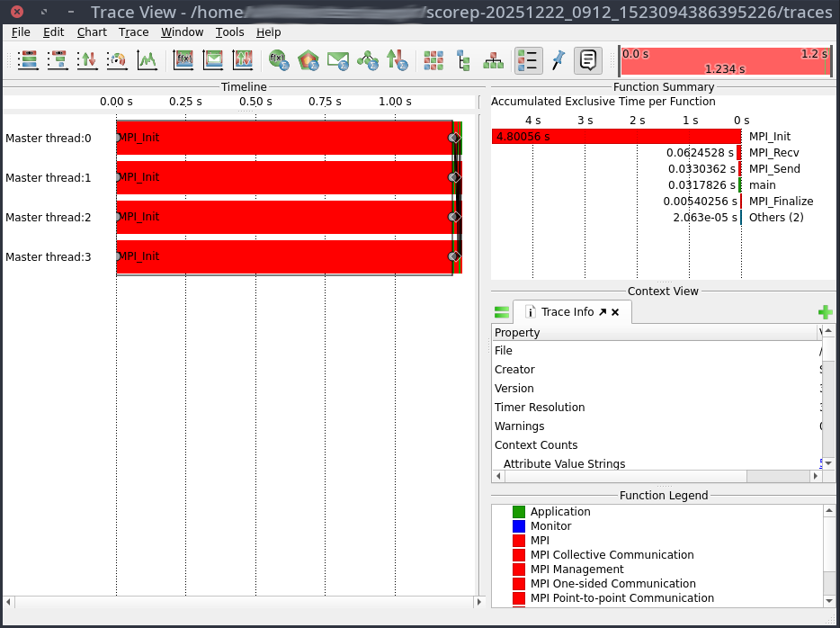Add a Master Timeline chart

pyautogui.click(x=27, y=60)
